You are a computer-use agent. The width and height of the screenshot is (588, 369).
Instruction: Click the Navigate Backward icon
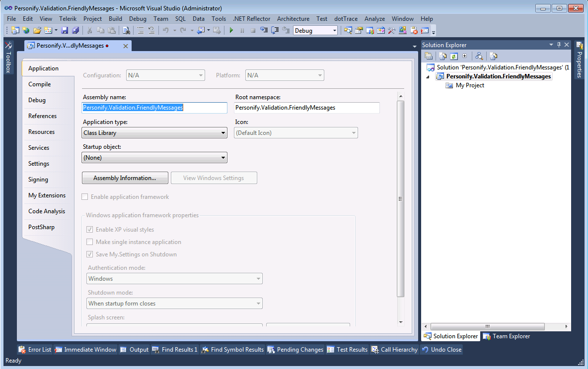coord(201,30)
